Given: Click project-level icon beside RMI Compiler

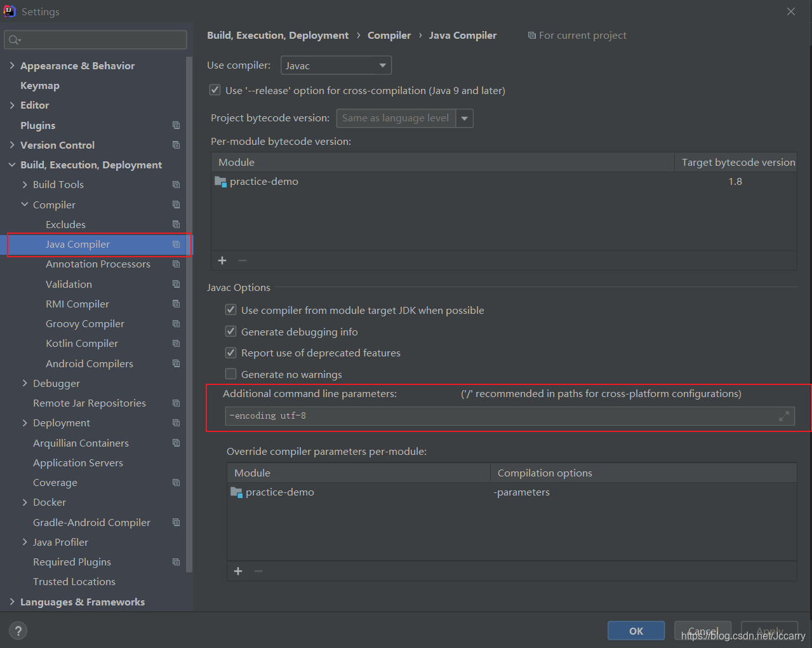Looking at the screenshot, I should [176, 304].
